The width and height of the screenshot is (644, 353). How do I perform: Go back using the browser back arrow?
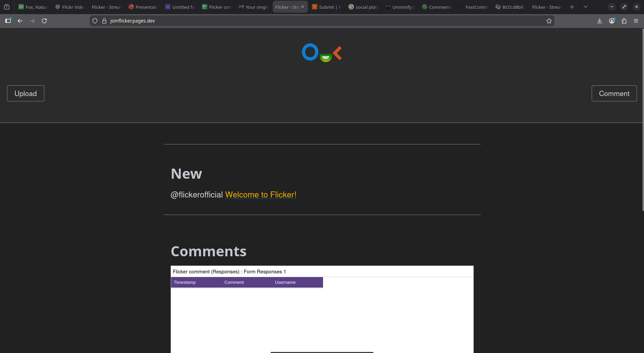pyautogui.click(x=20, y=21)
